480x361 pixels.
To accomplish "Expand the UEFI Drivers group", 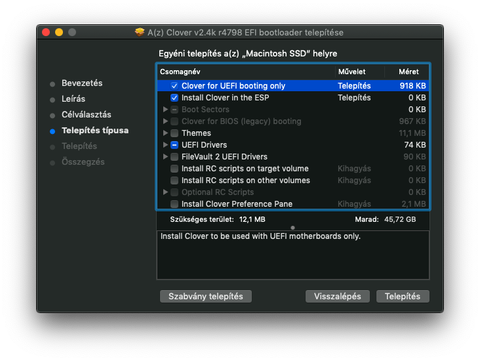I will (x=165, y=145).
